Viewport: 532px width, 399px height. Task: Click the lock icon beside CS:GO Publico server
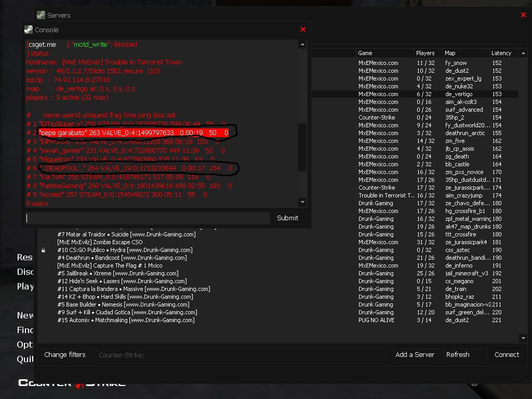(x=44, y=250)
